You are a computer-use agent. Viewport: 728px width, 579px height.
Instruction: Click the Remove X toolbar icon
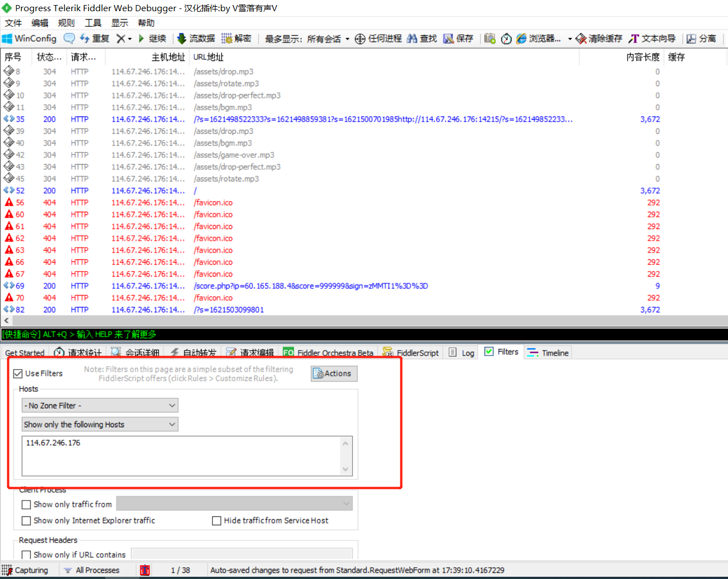coord(120,39)
